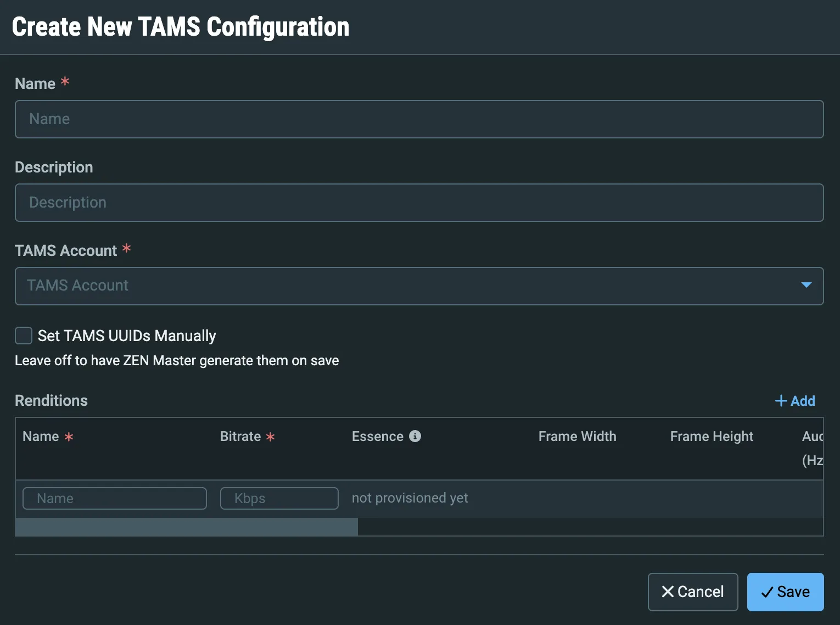840x625 pixels.
Task: Focus the configuration Name input field
Action: 419,119
